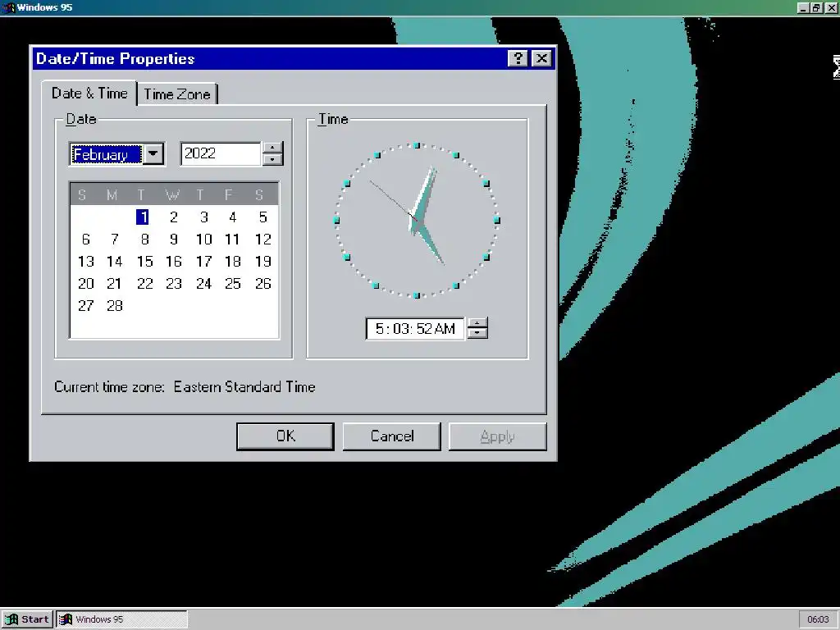This screenshot has height=630, width=840.
Task: Select day 25 in the calendar
Action: coord(232,283)
